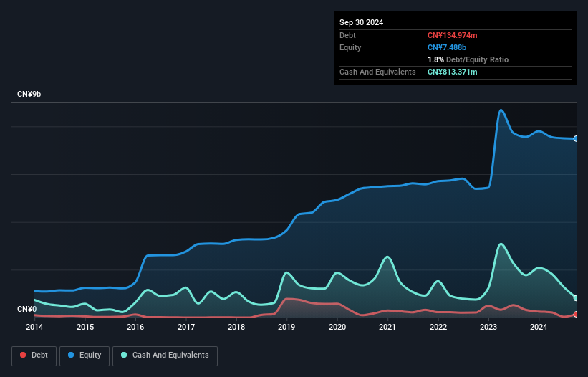Viewport: 588px width, 377px height.
Task: Click the Sep 30 2024 tooltip date
Action: 361,22
